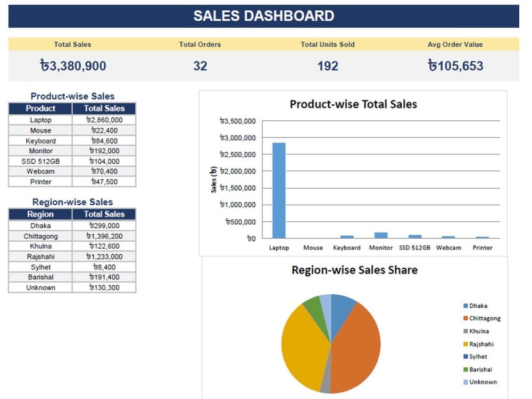Viewport: 532px width, 399px height.
Task: Select the Product column header
Action: [x=40, y=109]
